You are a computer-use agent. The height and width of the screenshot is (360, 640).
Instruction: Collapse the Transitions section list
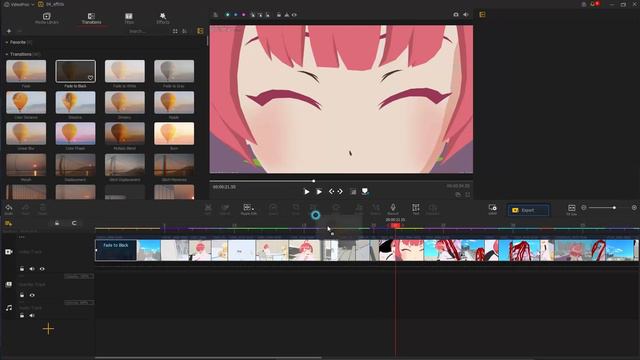(7, 54)
